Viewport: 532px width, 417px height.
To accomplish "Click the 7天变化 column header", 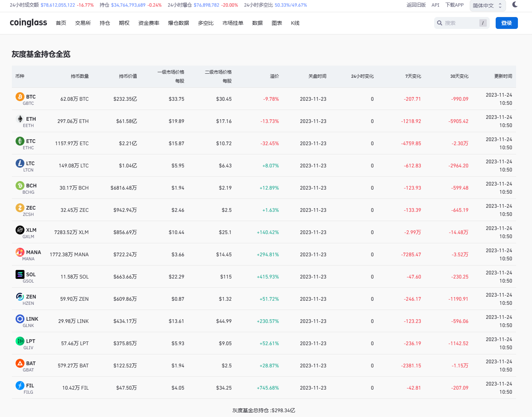I will coord(413,76).
